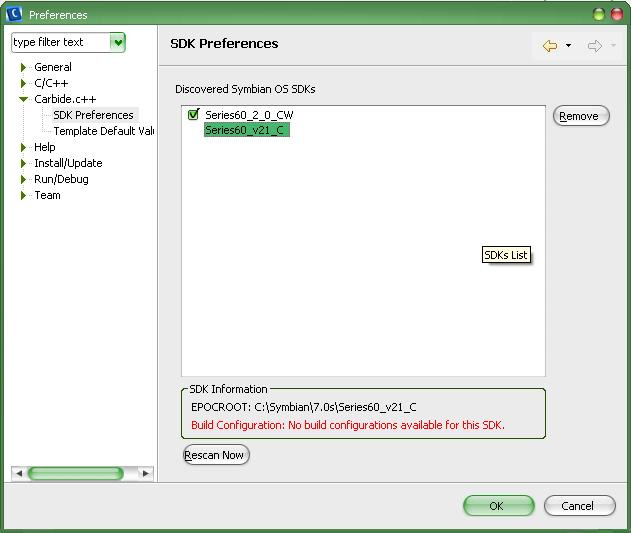Viewport: 631px width, 533px height.
Task: Select Team preferences category
Action: tap(47, 196)
